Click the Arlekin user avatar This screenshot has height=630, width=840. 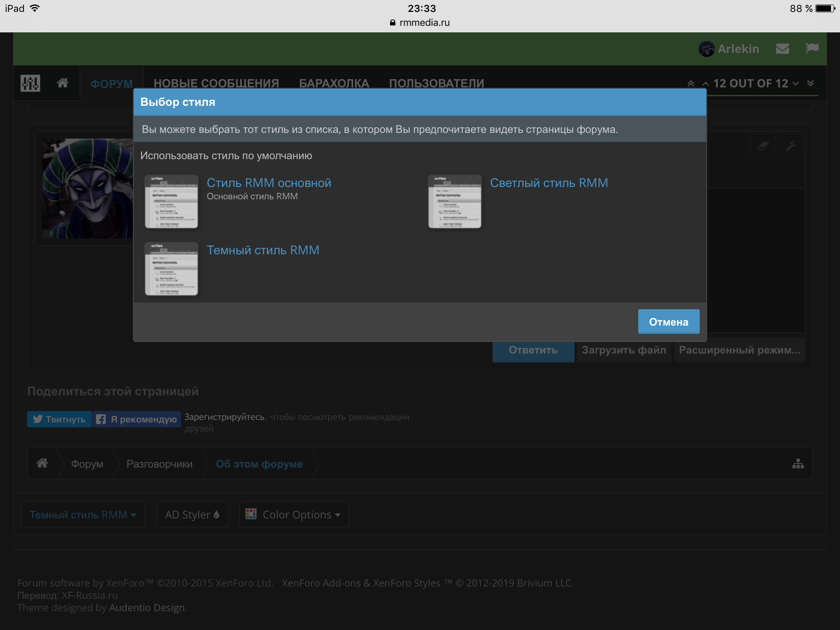pos(706,49)
